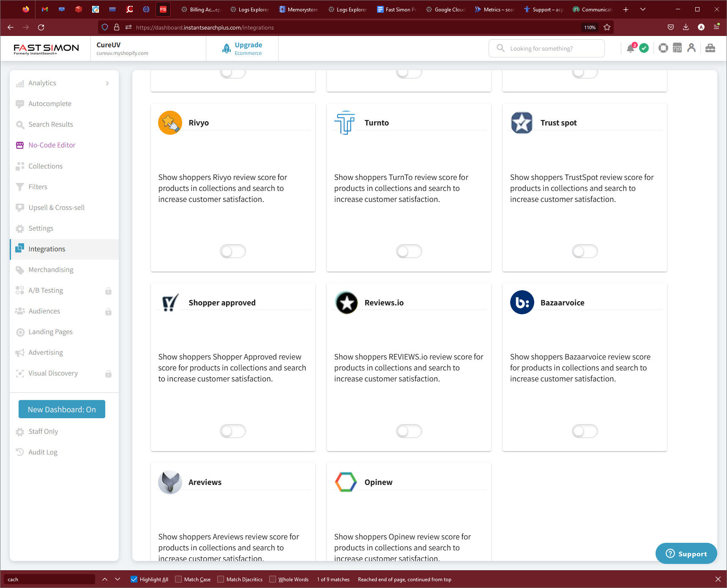
Task: Enable the Rivyo integration toggle
Action: 233,251
